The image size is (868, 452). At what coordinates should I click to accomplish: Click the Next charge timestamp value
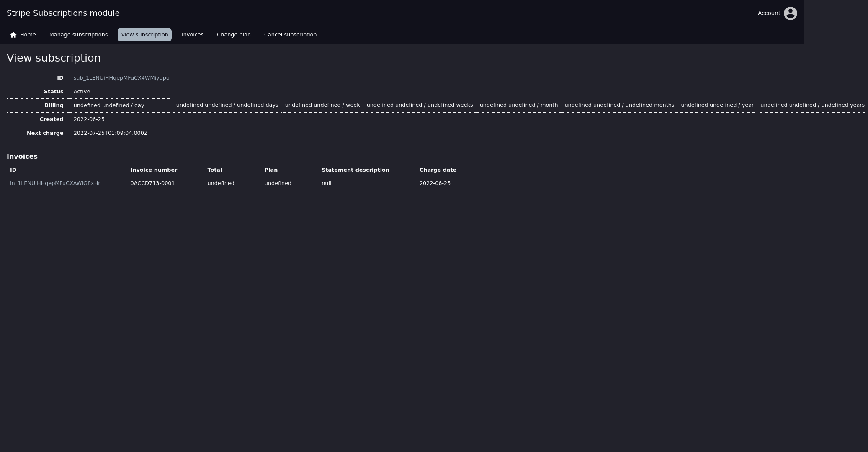pos(111,133)
